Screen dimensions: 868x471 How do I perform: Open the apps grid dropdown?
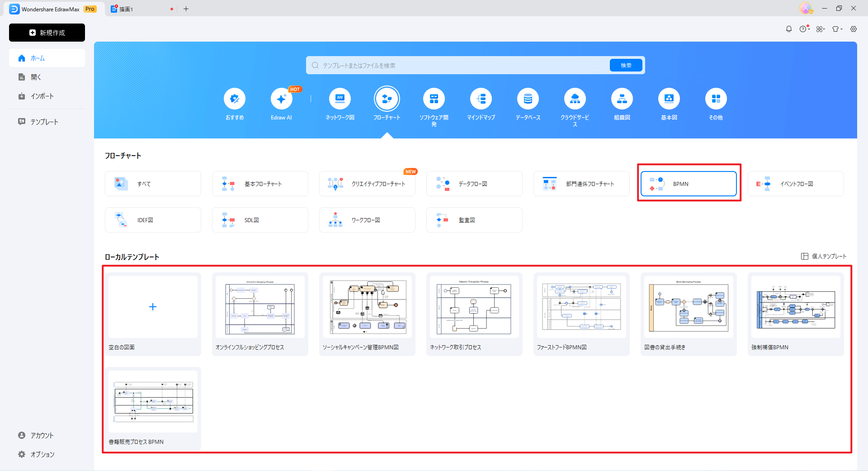click(x=820, y=29)
